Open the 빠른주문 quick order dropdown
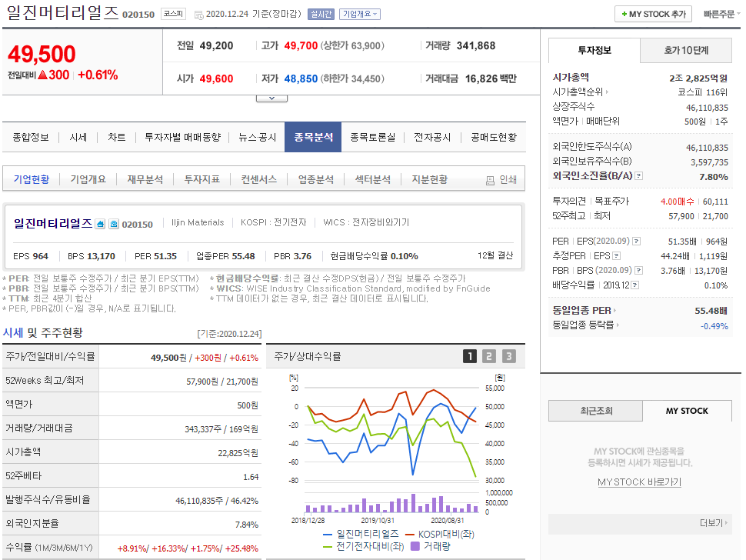 (x=721, y=15)
